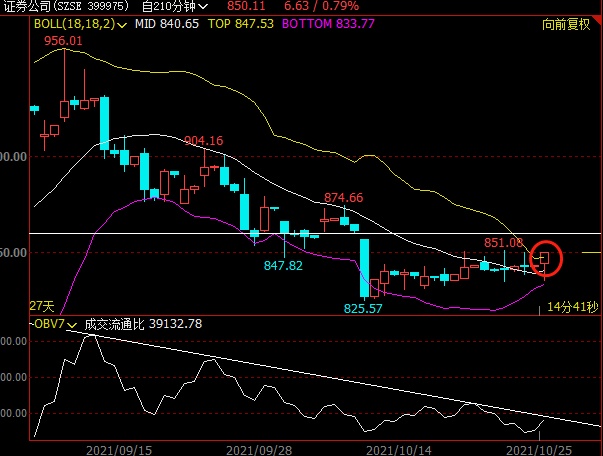The height and width of the screenshot is (456, 603).
Task: Click the 27天 day count label
Action: tap(42, 306)
